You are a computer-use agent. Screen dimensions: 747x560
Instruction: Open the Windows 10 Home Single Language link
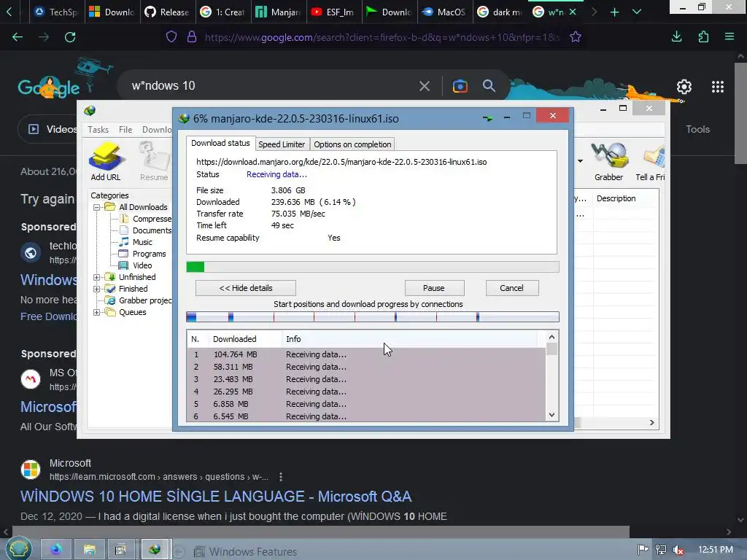point(216,496)
